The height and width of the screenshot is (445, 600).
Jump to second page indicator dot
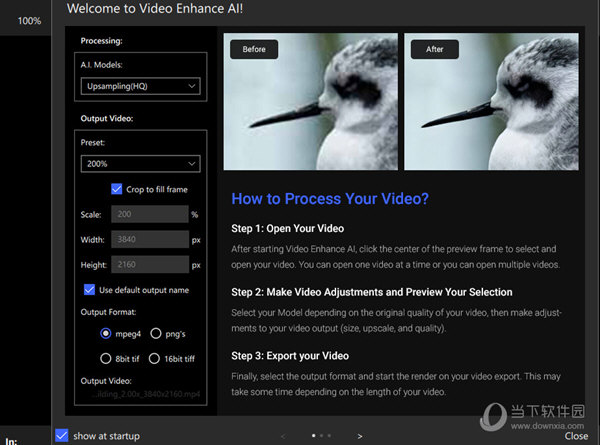point(321,435)
